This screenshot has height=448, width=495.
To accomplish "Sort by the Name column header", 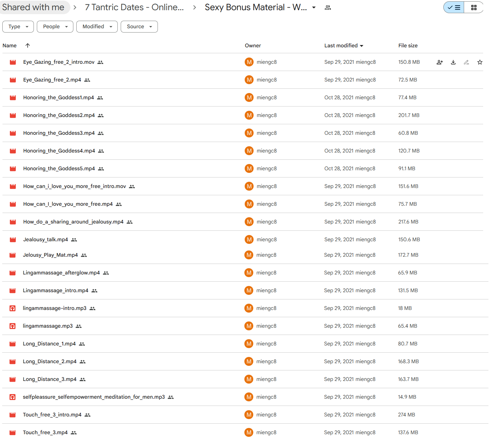I will [x=10, y=46].
